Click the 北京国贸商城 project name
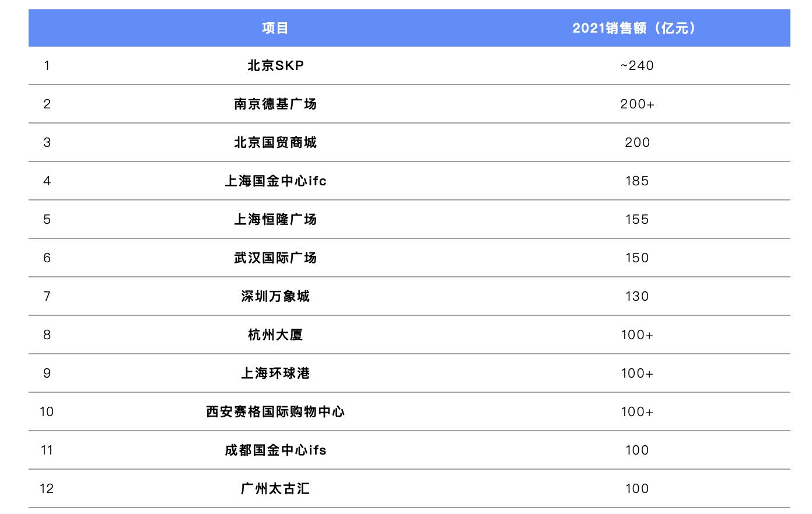The width and height of the screenshot is (812, 514). pos(275,142)
